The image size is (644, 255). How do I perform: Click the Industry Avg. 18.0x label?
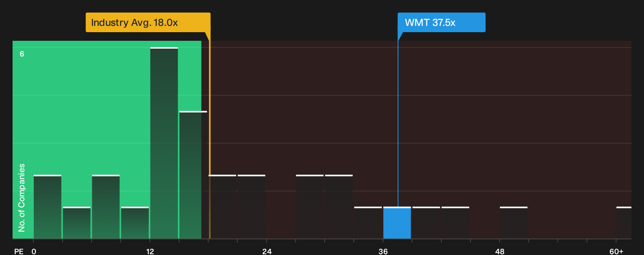[148, 22]
